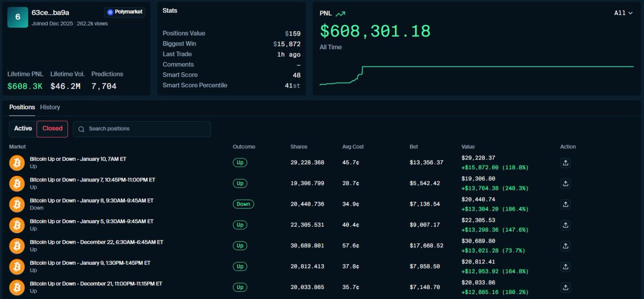Click the Shares column header
Image resolution: width=644 pixels, height=299 pixels.
click(299, 147)
